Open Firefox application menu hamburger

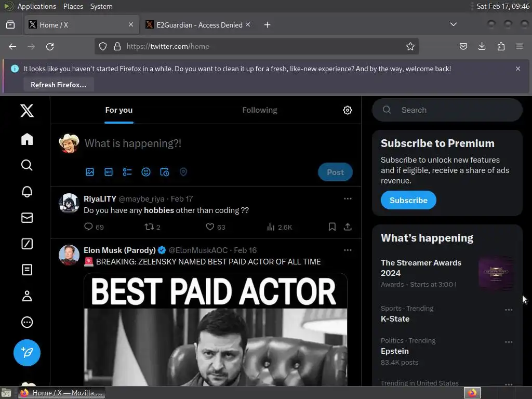click(x=520, y=46)
